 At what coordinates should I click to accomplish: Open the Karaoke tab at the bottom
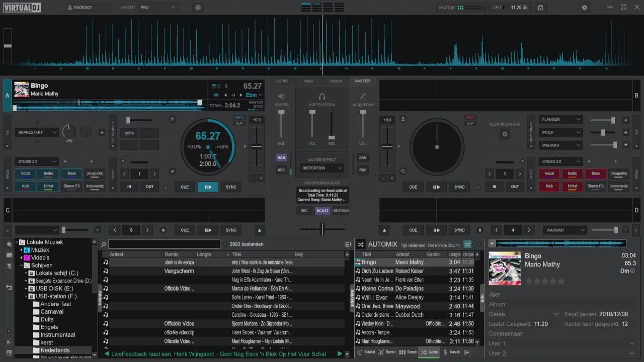(451, 352)
